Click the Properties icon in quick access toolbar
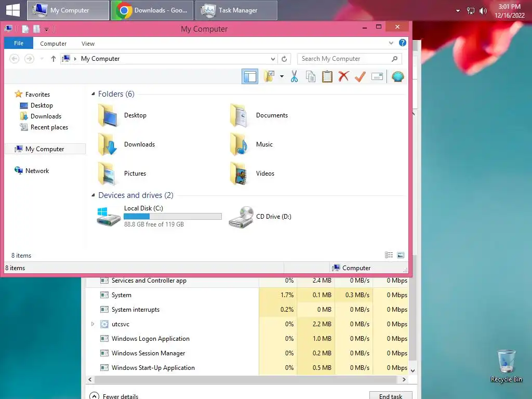Screen dimensions: 532x399 tap(25, 29)
